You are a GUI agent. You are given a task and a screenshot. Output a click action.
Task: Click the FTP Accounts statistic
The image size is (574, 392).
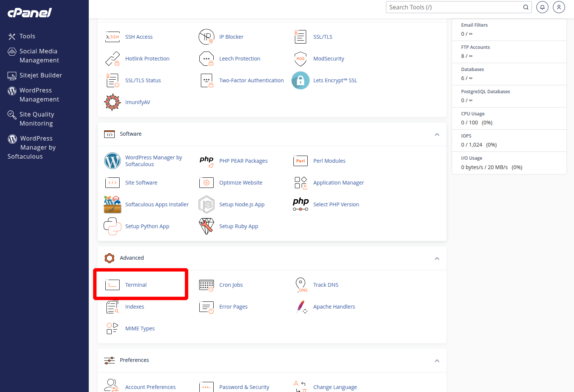(509, 52)
